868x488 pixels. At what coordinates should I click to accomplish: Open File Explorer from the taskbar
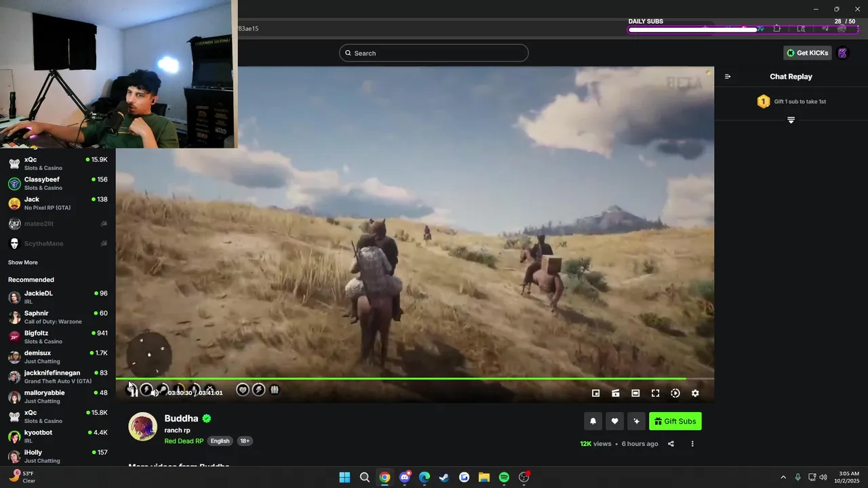(x=484, y=477)
